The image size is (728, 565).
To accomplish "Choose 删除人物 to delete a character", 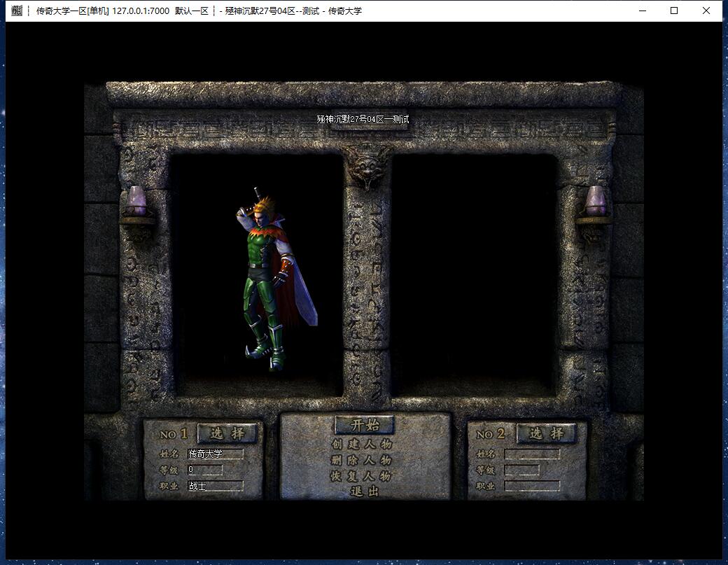I will [361, 460].
